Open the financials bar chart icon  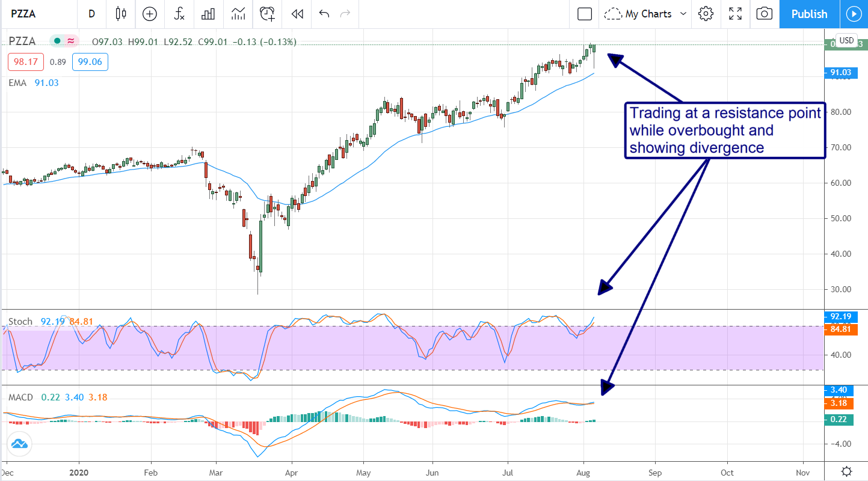(209, 14)
